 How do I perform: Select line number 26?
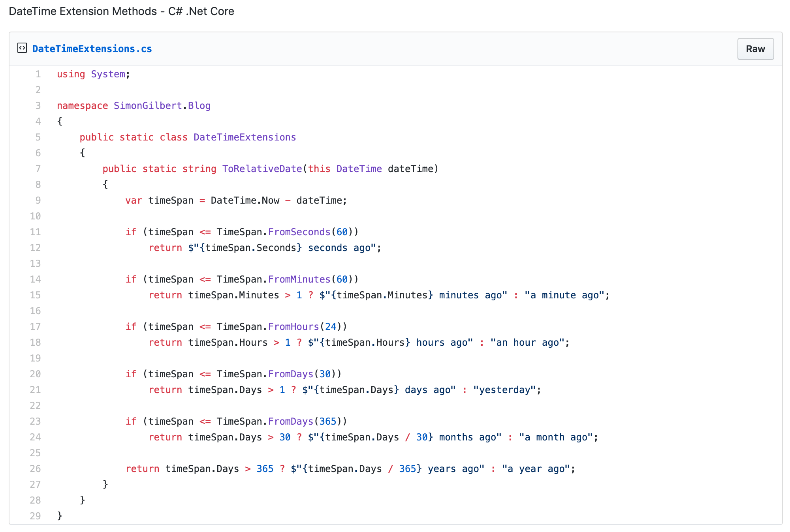[36, 469]
